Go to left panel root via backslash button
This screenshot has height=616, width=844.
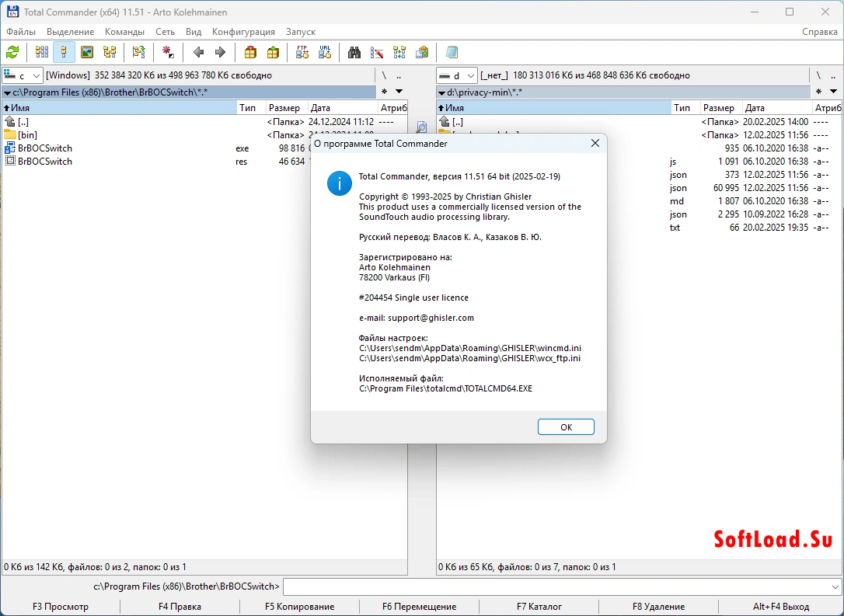pyautogui.click(x=384, y=75)
